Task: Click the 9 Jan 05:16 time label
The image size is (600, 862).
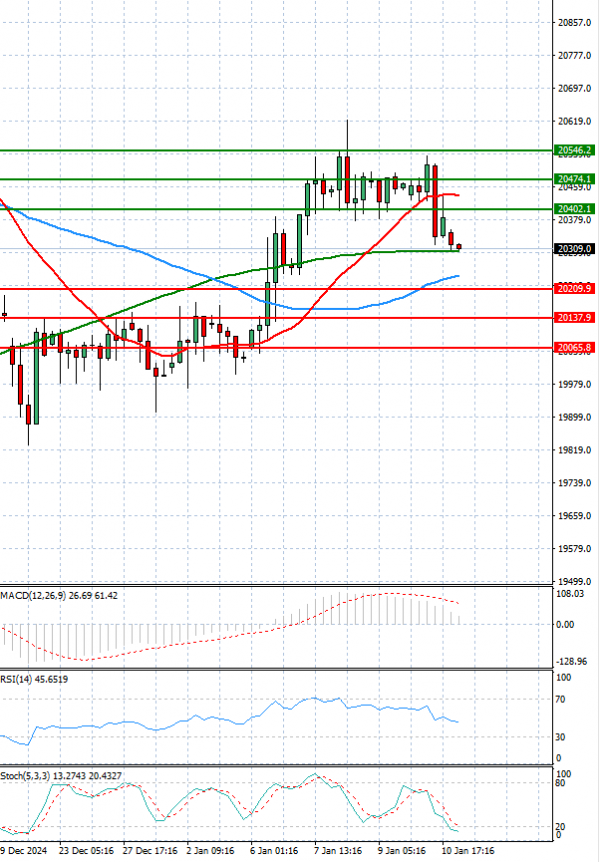Action: point(401,850)
